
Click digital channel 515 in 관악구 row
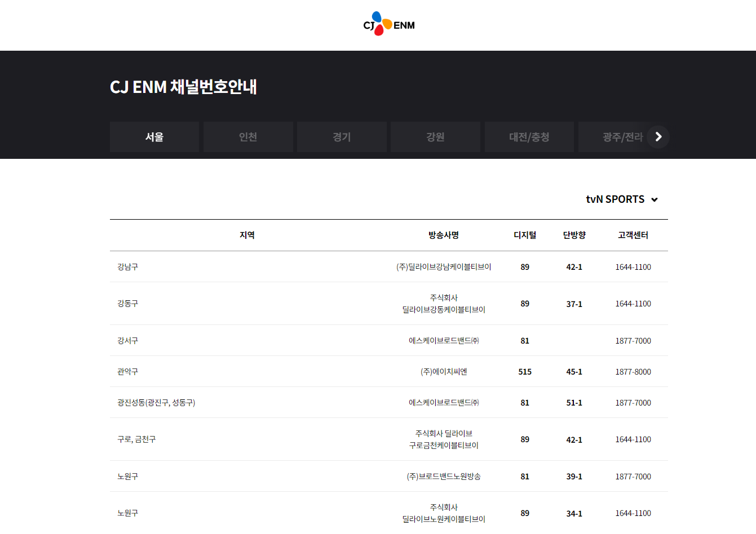coord(525,372)
